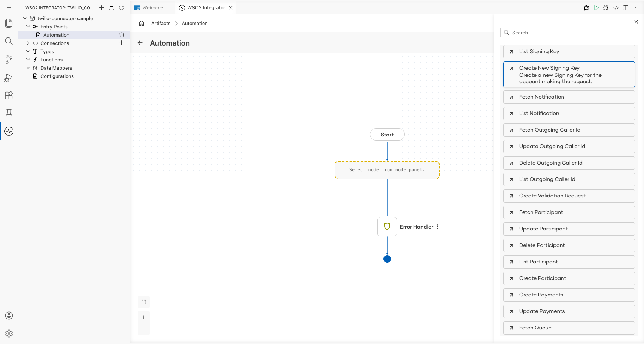This screenshot has width=644, height=344.
Task: Collapse Data Mappers section
Action: [x=28, y=68]
